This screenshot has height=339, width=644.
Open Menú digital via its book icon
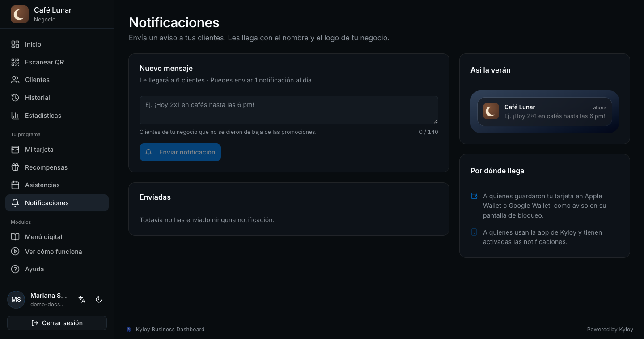coord(15,237)
